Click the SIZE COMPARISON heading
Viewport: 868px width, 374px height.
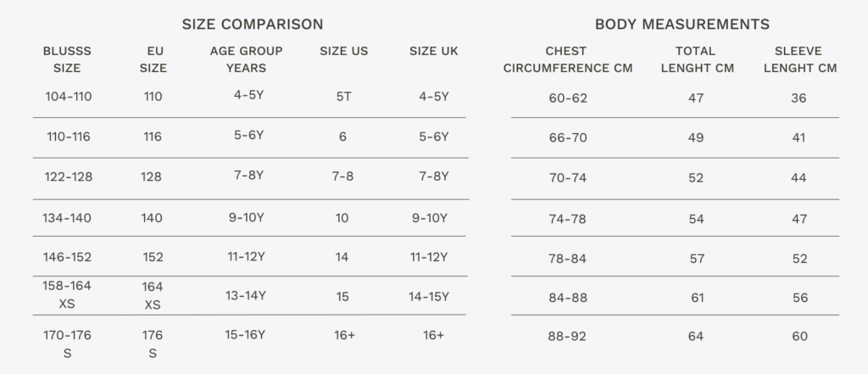click(252, 25)
